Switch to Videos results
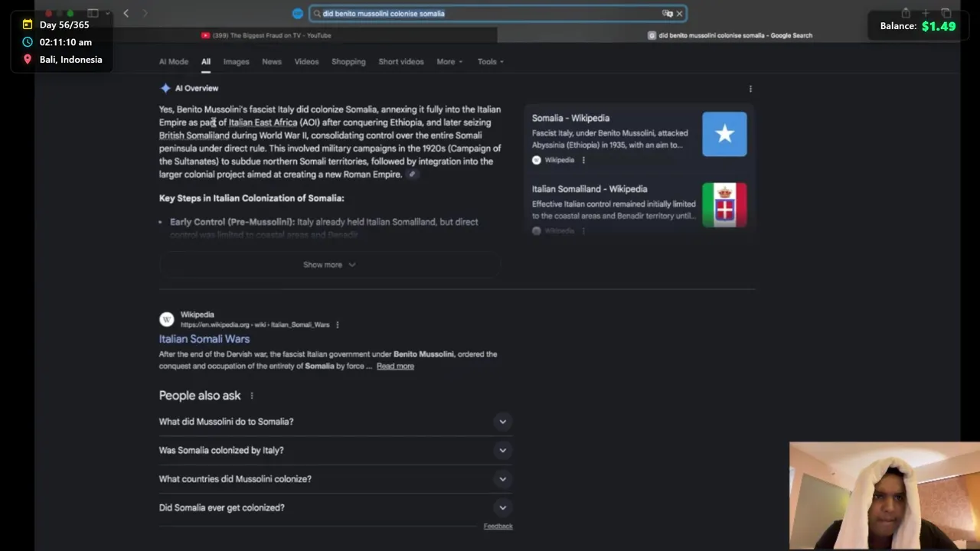Image resolution: width=980 pixels, height=551 pixels. click(x=306, y=62)
